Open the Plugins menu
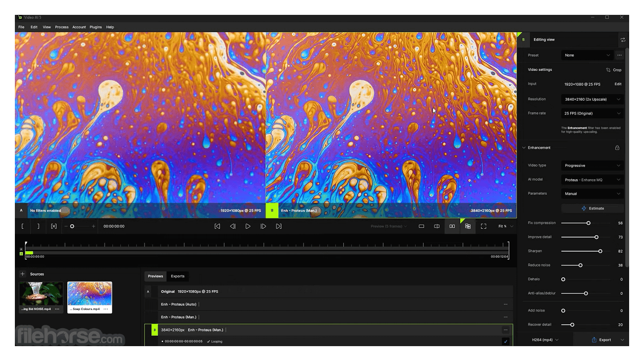Image resolution: width=644 pixels, height=361 pixels. point(96,27)
